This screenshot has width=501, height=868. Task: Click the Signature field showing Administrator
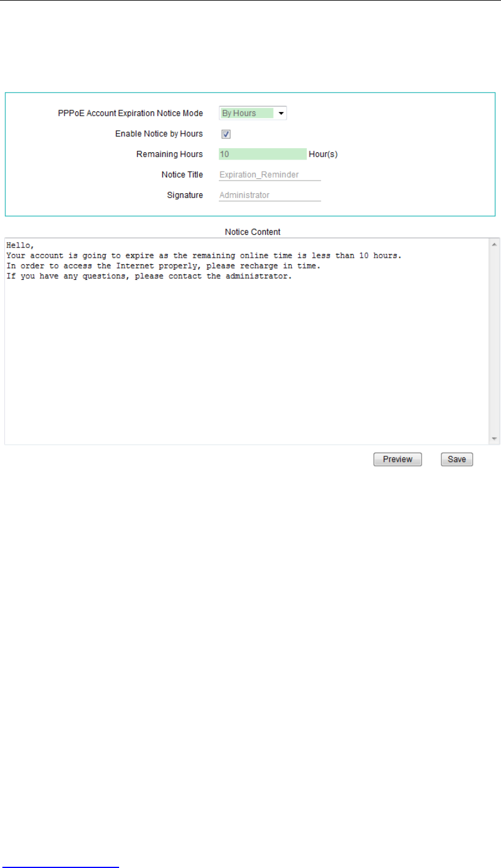[x=269, y=195]
